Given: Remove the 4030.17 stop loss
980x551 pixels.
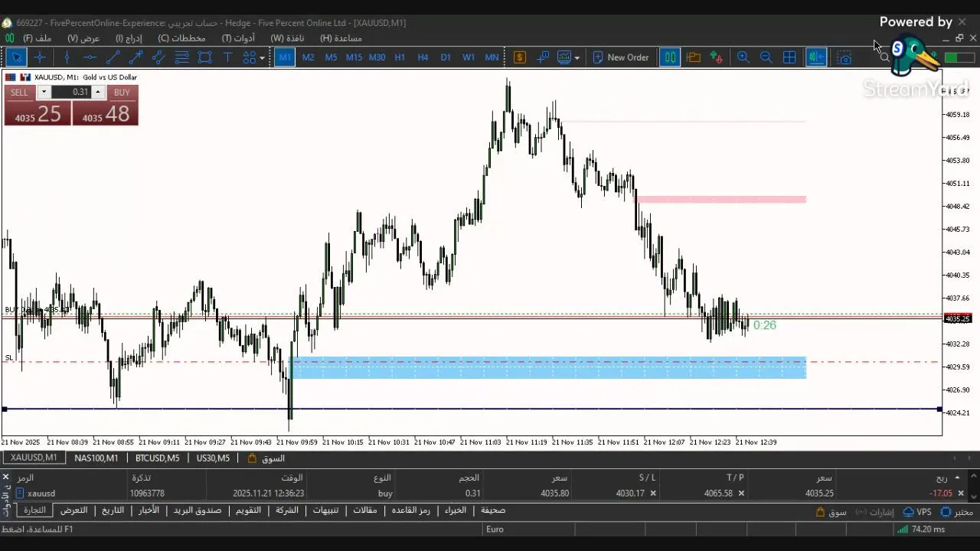Looking at the screenshot, I should pos(653,494).
